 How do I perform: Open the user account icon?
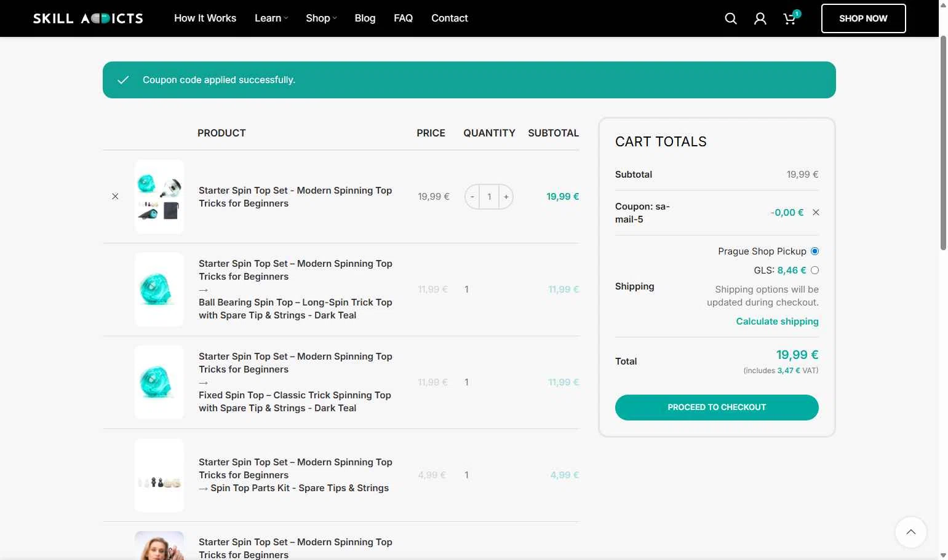pyautogui.click(x=760, y=18)
